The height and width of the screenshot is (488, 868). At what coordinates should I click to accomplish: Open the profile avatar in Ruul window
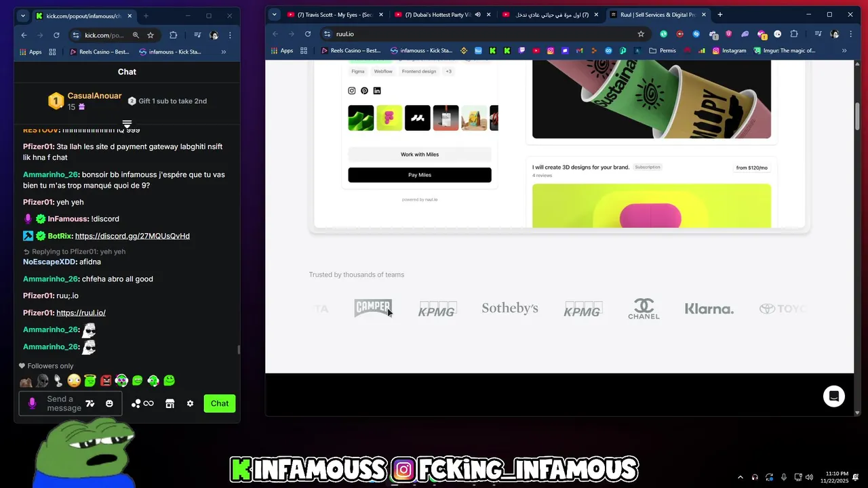point(835,34)
